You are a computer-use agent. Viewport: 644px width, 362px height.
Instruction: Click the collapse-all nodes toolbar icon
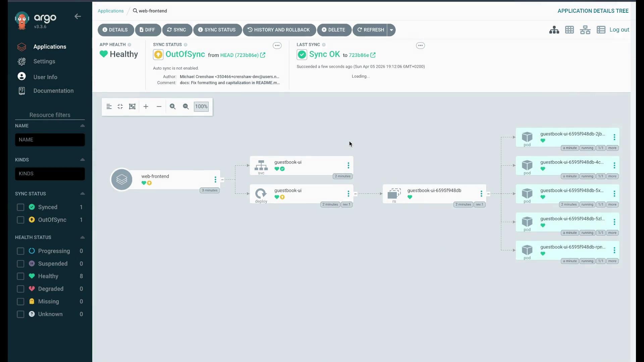pyautogui.click(x=120, y=107)
